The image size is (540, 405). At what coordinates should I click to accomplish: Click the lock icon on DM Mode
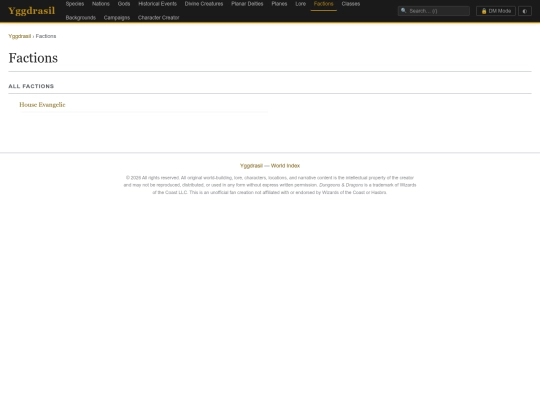(484, 11)
